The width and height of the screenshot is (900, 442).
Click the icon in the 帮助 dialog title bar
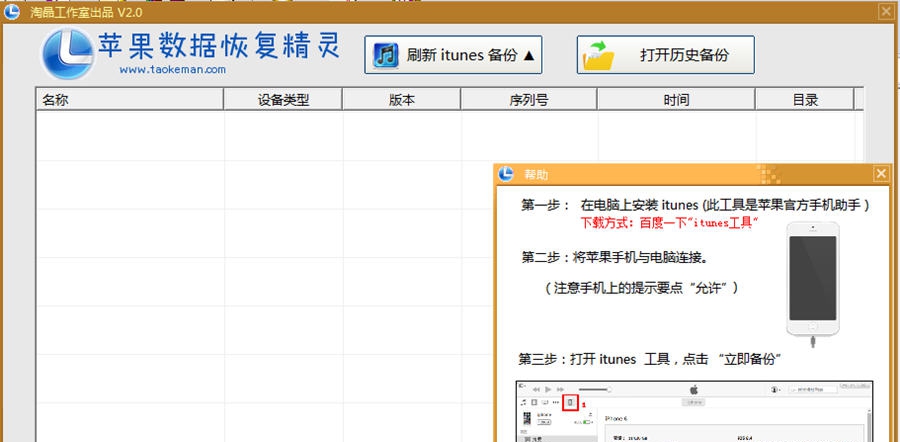[506, 174]
